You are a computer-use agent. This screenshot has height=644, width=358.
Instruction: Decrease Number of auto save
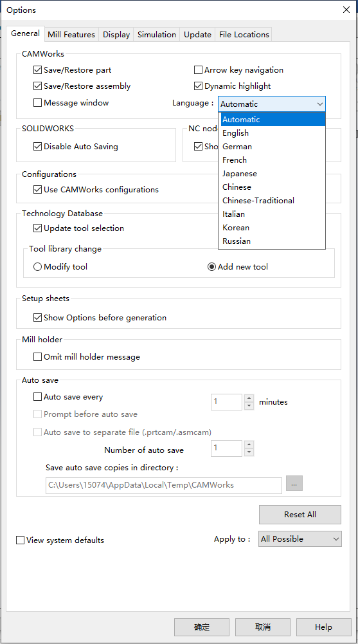249,452
